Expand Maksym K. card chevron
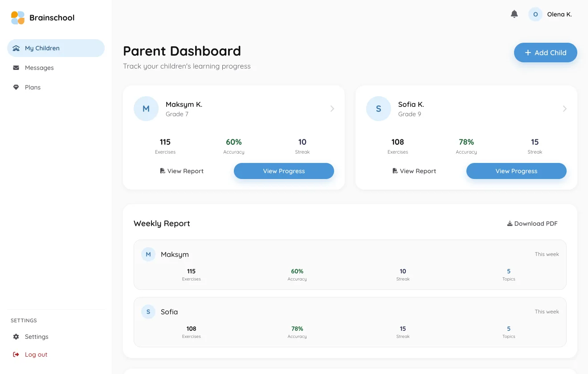588x374 pixels. (332, 109)
